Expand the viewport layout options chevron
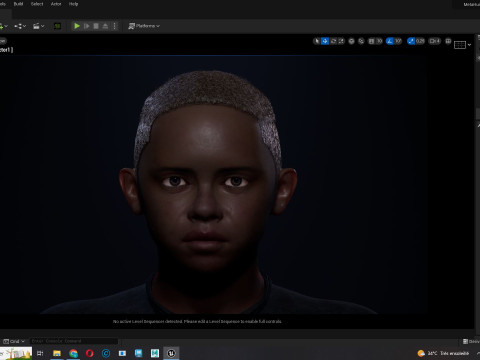This screenshot has height=360, width=480. point(469,45)
